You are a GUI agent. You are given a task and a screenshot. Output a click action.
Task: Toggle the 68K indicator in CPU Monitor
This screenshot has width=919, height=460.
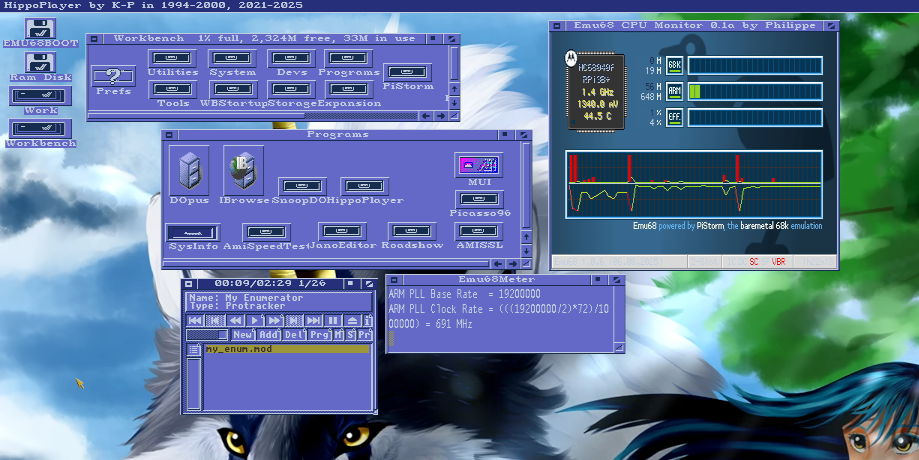[674, 65]
